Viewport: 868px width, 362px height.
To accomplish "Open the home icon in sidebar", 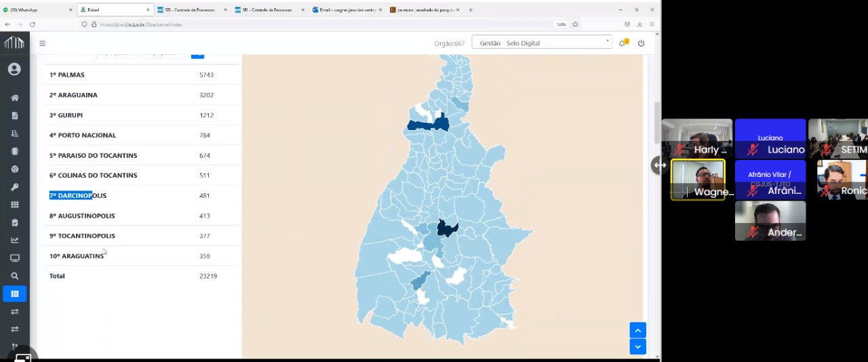I will [14, 98].
